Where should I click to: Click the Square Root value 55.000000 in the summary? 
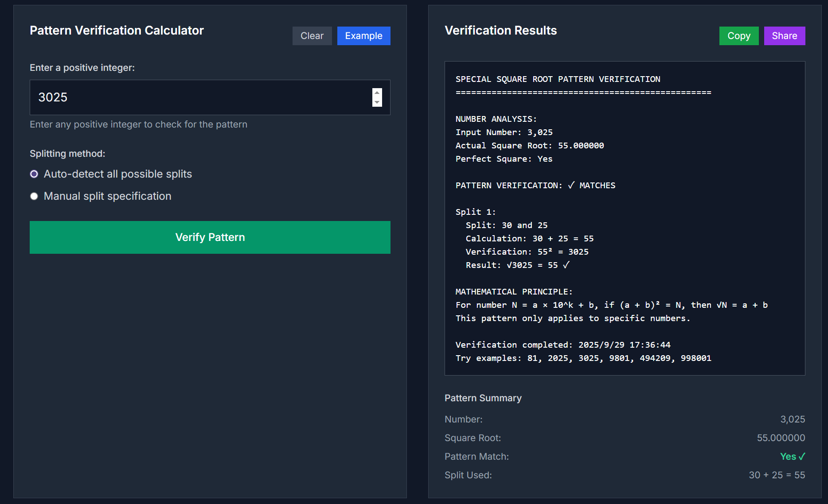coord(781,438)
